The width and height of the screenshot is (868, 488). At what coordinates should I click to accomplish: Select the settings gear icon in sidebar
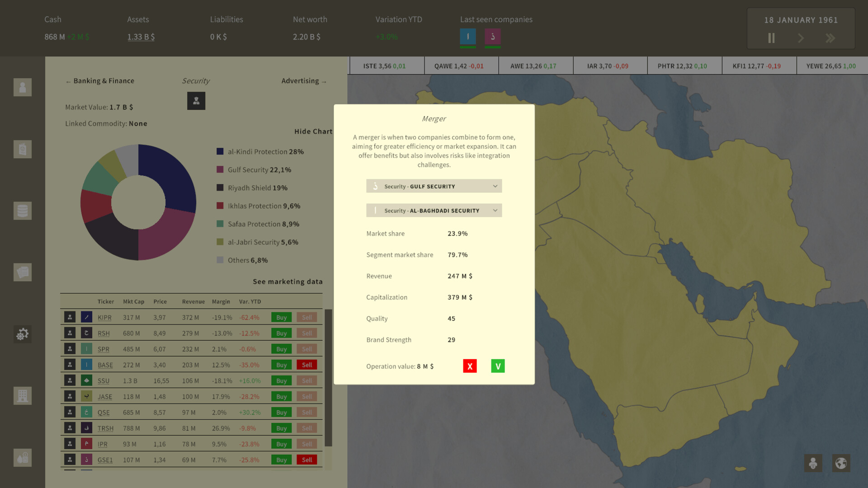22,334
